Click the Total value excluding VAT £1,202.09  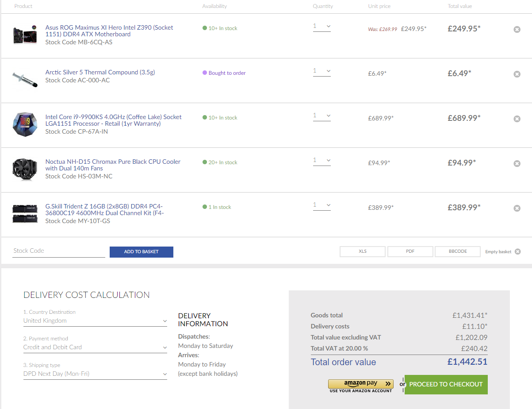[x=471, y=338]
